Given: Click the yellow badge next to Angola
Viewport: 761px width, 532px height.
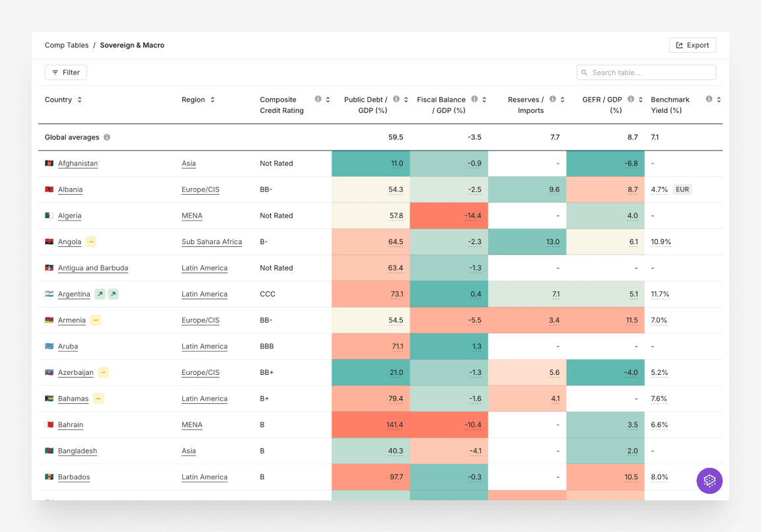Looking at the screenshot, I should tap(91, 242).
